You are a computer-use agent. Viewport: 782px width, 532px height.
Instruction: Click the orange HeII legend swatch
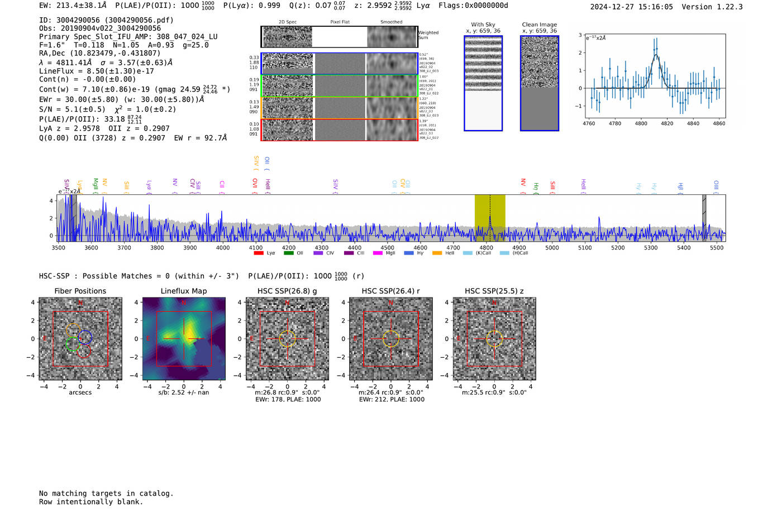[x=437, y=253]
